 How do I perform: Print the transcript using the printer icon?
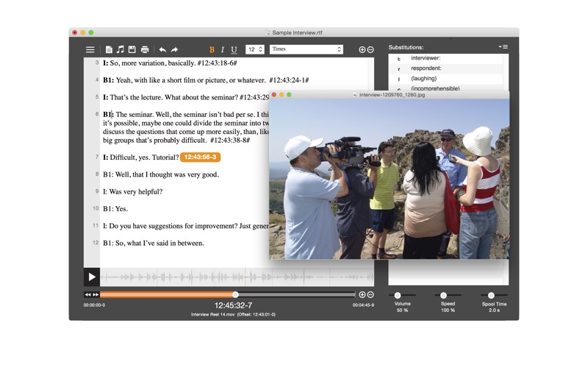click(145, 49)
